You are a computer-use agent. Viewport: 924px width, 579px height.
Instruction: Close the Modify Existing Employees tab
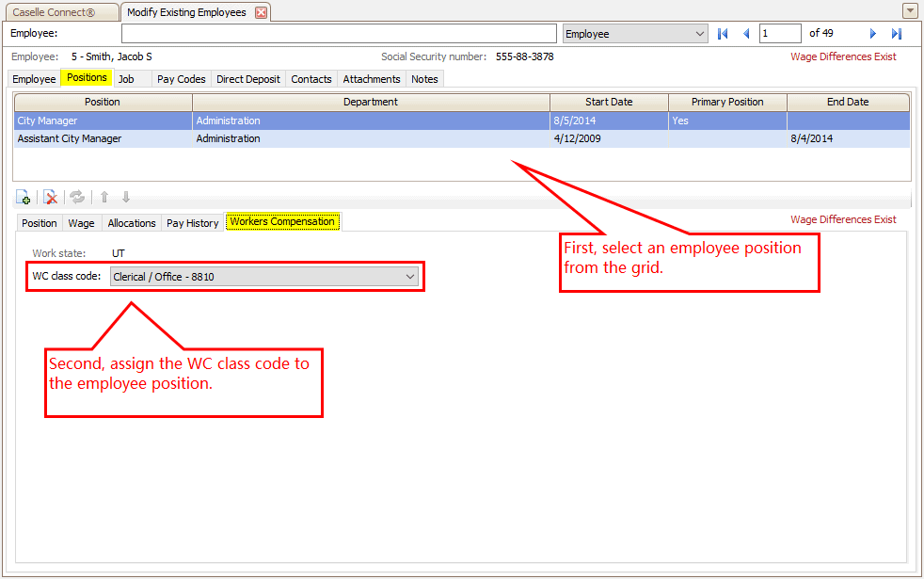(262, 12)
